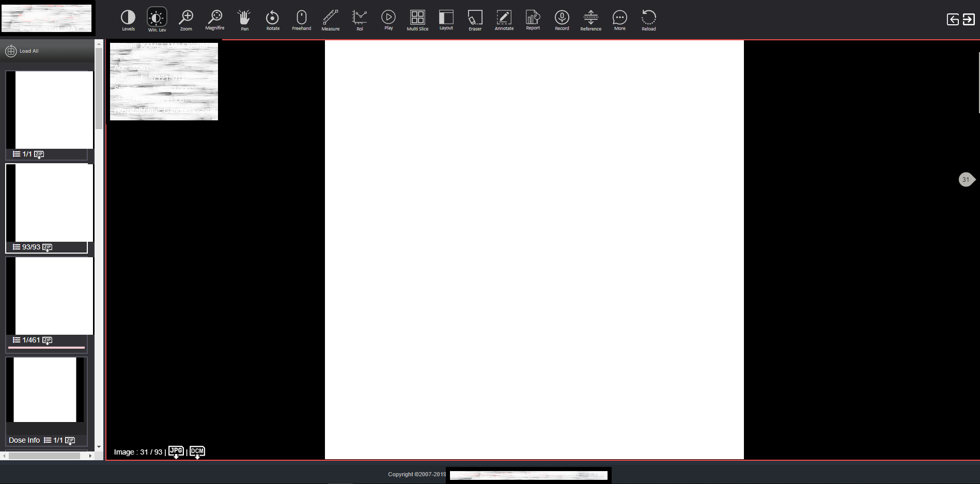Open the More options menu

pos(619,19)
